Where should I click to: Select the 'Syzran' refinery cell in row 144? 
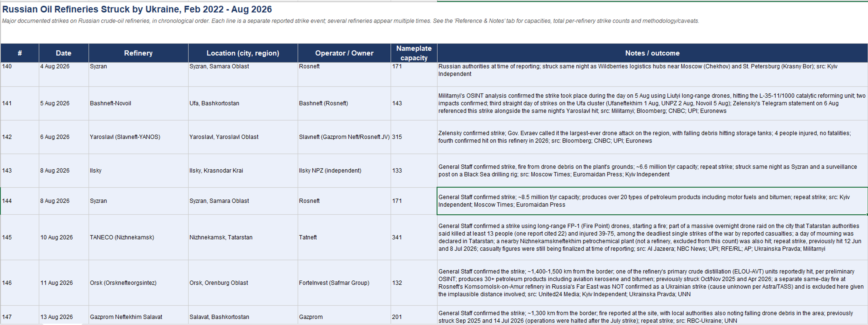[x=138, y=201]
